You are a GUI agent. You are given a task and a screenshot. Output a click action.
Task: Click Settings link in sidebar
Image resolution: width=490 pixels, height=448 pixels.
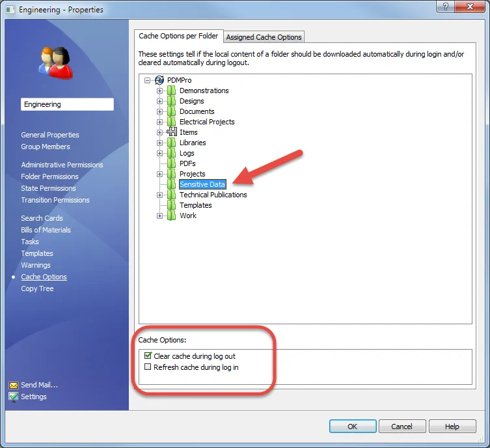click(34, 397)
